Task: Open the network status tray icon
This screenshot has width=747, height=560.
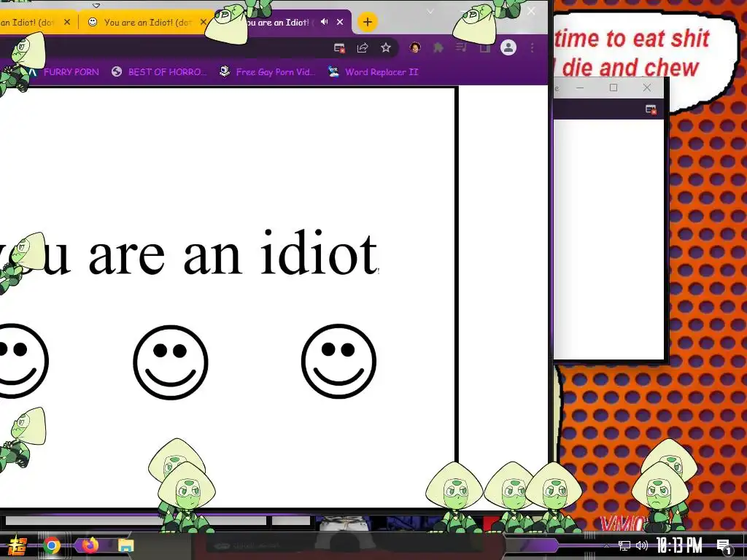Action: pyautogui.click(x=624, y=545)
